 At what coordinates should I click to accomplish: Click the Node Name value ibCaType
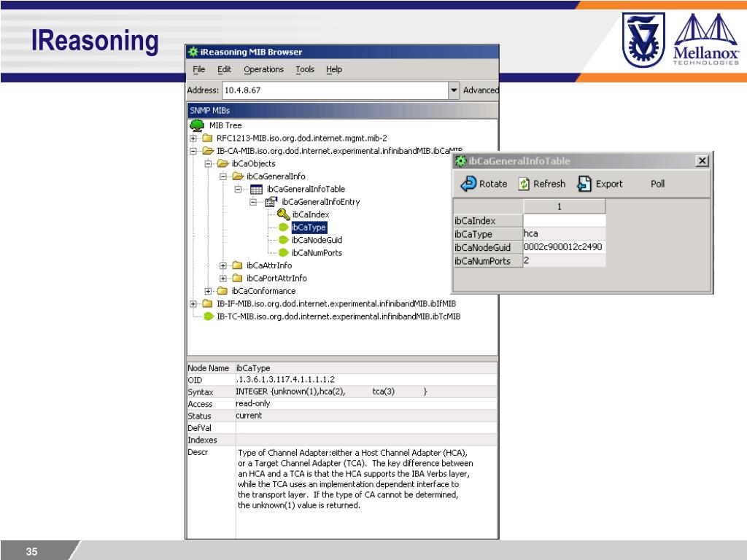click(x=253, y=368)
